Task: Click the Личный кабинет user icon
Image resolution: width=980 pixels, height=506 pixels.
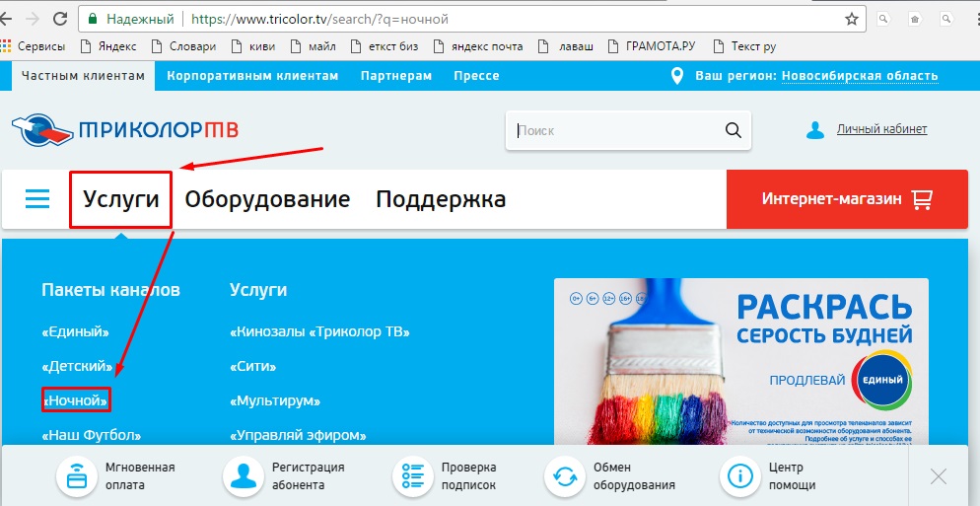Action: (x=815, y=130)
